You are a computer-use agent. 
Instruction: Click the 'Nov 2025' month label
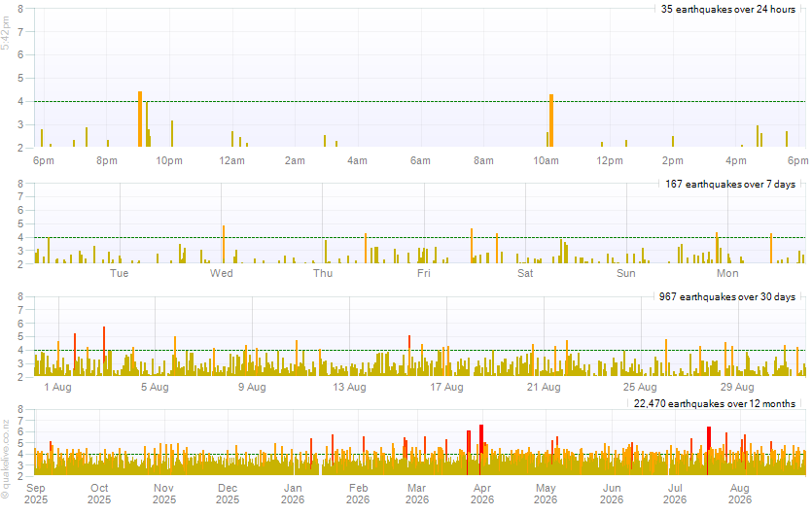pyautogui.click(x=163, y=494)
